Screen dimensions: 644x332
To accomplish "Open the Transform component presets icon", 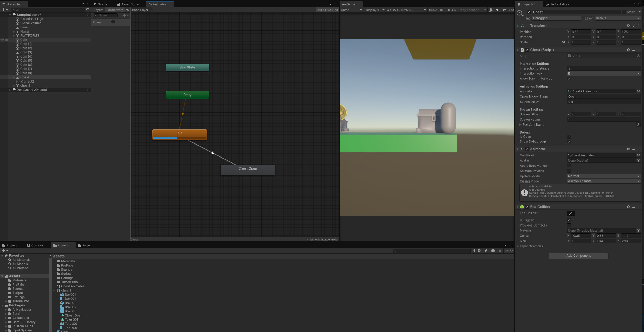I will [634, 26].
